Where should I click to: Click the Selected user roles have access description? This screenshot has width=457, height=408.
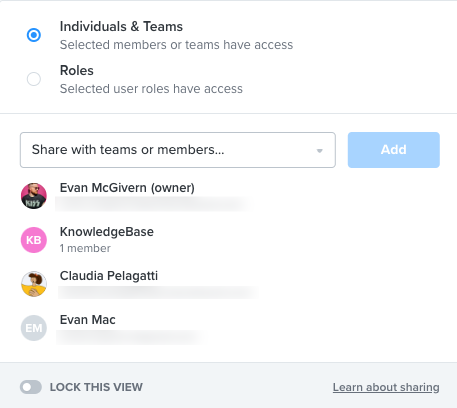pyautogui.click(x=151, y=89)
